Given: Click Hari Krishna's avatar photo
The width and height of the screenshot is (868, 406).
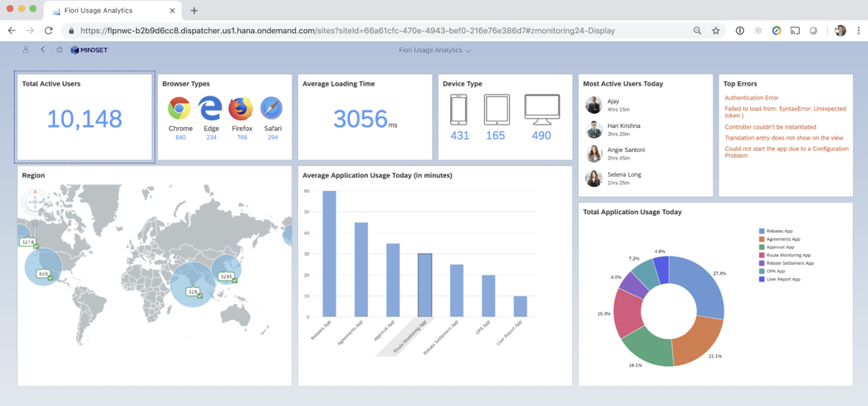Looking at the screenshot, I should [x=594, y=130].
